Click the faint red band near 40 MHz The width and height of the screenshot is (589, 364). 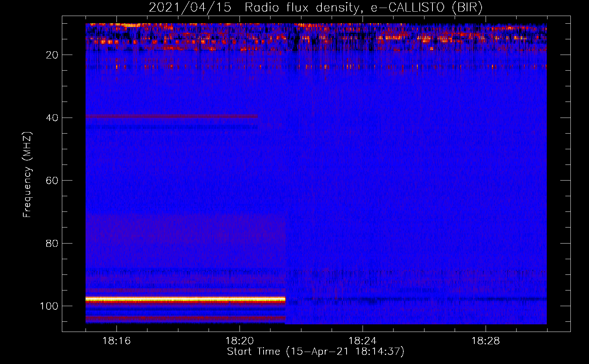tap(171, 116)
